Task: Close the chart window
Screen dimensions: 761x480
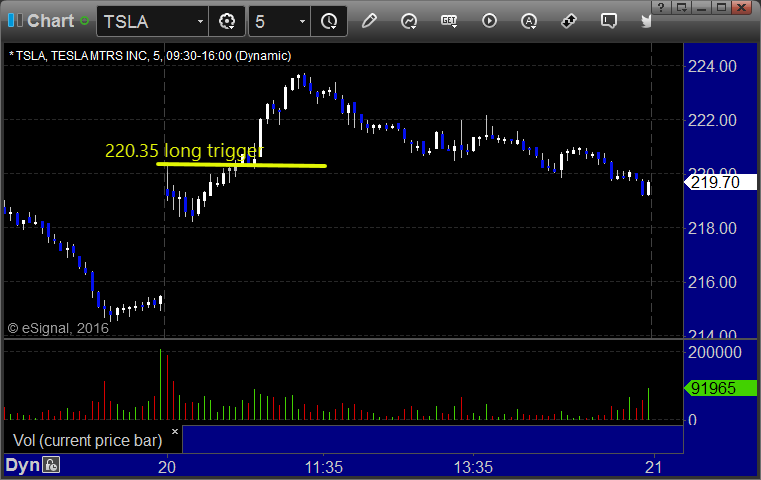Action: click(x=742, y=7)
